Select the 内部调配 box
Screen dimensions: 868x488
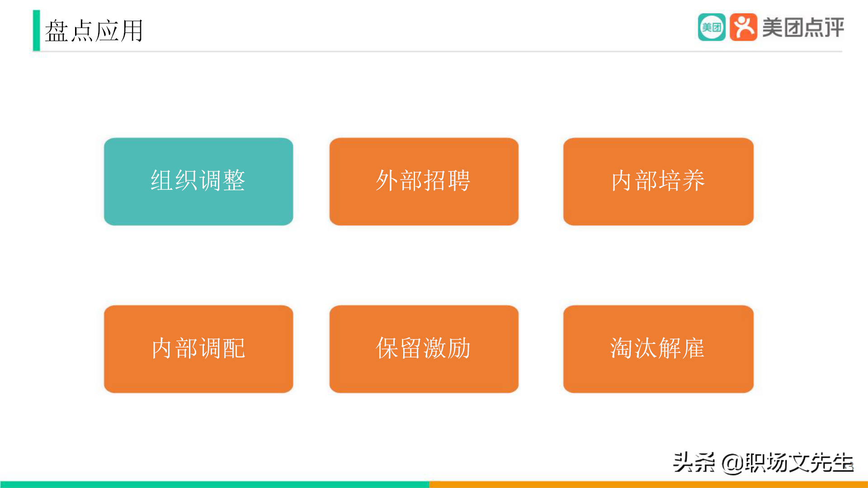tap(198, 349)
